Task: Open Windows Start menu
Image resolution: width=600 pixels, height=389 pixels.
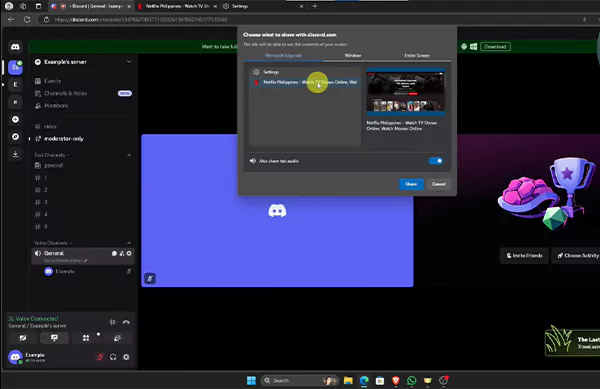Action: pyautogui.click(x=251, y=381)
